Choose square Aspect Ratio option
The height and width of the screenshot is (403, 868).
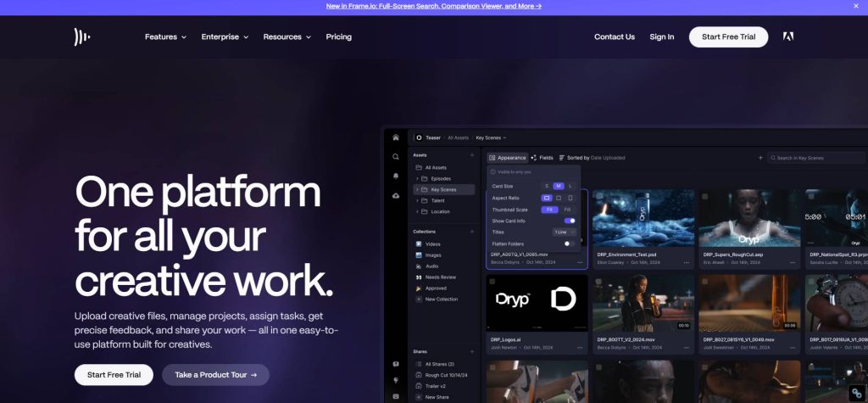[559, 198]
